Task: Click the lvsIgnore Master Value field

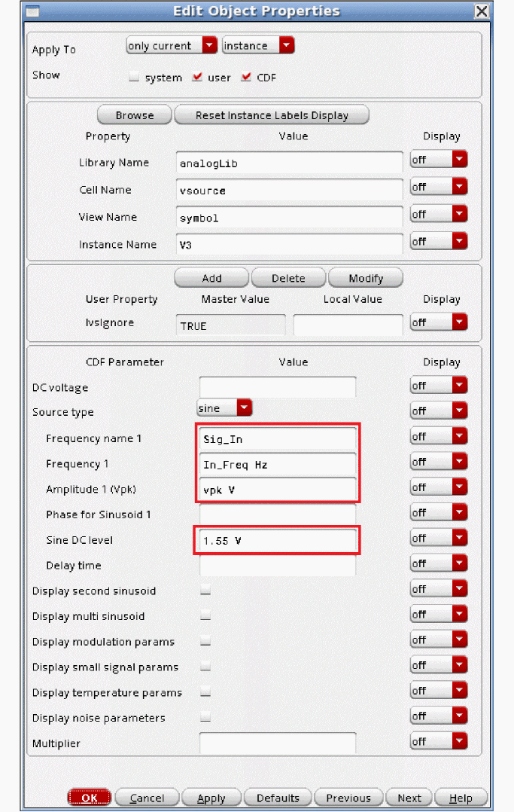Action: click(230, 325)
